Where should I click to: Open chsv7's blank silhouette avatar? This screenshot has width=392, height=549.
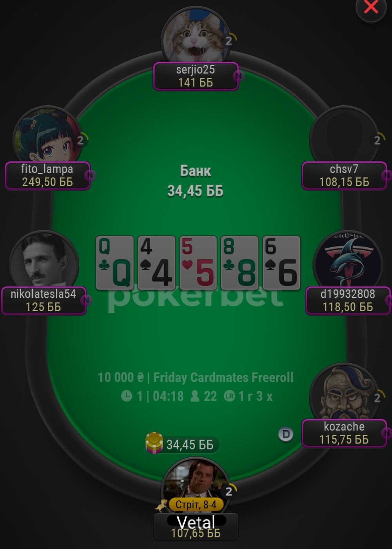click(x=343, y=135)
